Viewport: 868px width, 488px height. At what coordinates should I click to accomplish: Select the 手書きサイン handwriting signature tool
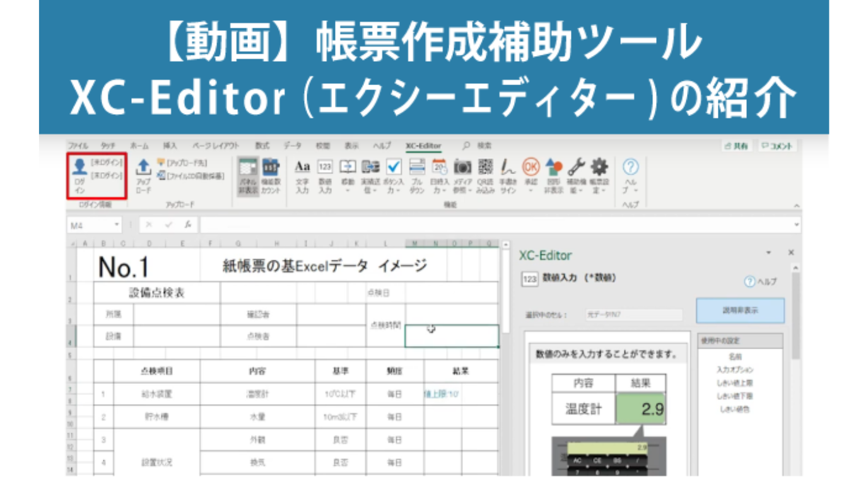pos(508,166)
